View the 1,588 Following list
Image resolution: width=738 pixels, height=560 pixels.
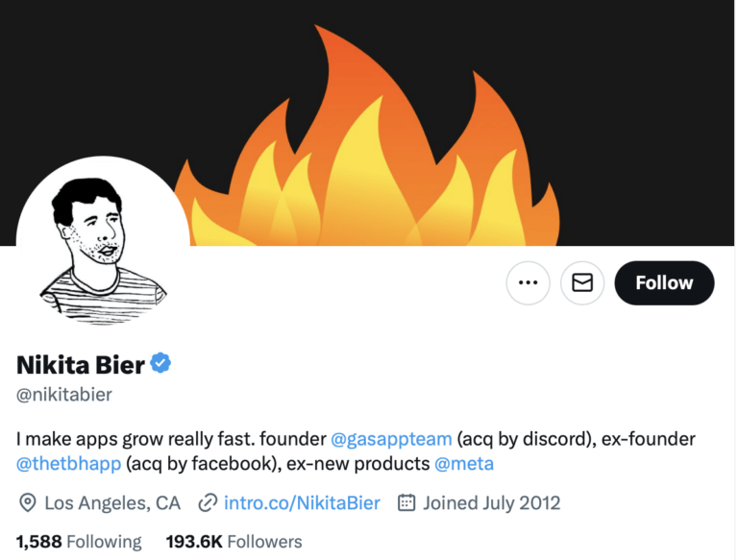tap(79, 542)
